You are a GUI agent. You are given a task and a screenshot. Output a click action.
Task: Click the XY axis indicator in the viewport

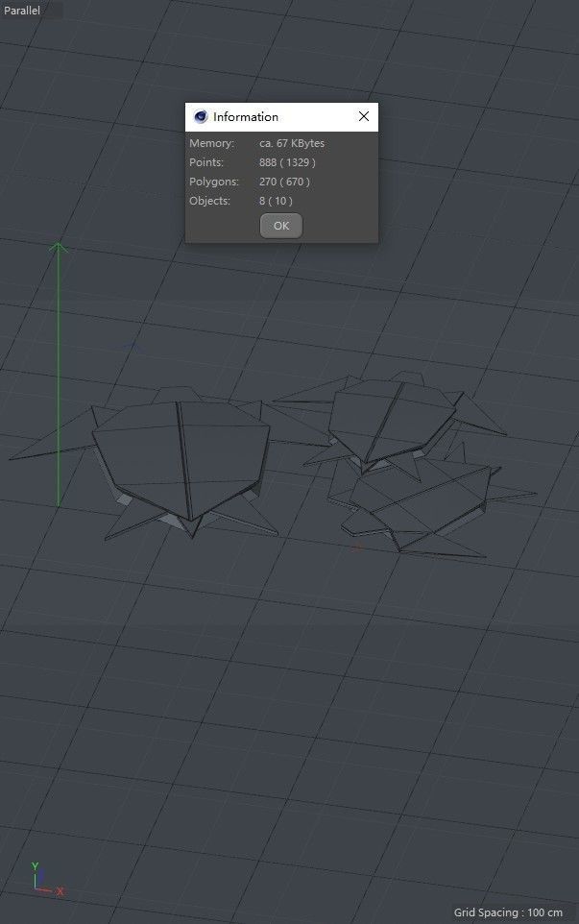46,879
